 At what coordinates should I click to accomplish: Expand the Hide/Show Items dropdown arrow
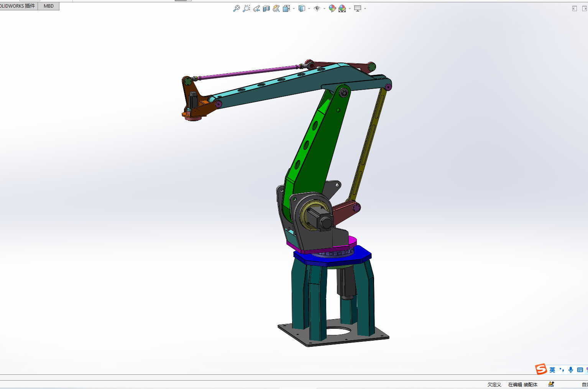324,8
